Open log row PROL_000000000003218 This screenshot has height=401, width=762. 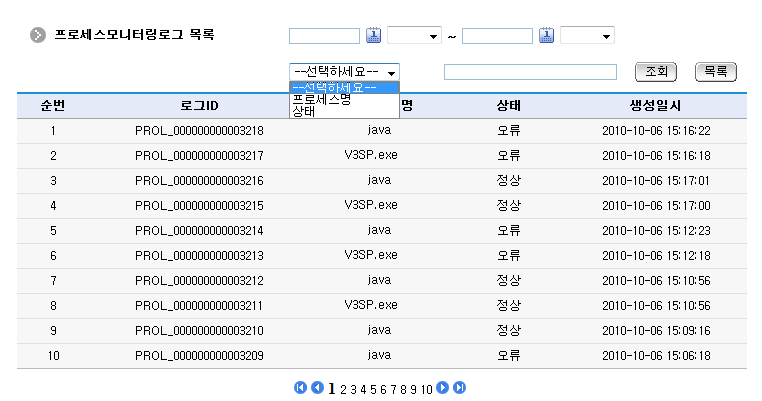pyautogui.click(x=199, y=131)
